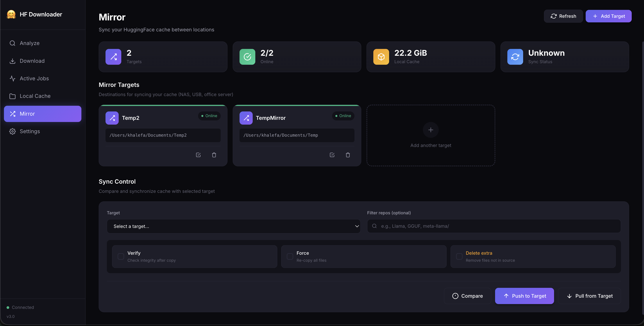Click the Local Cache box icon
The height and width of the screenshot is (326, 644).
point(381,57)
